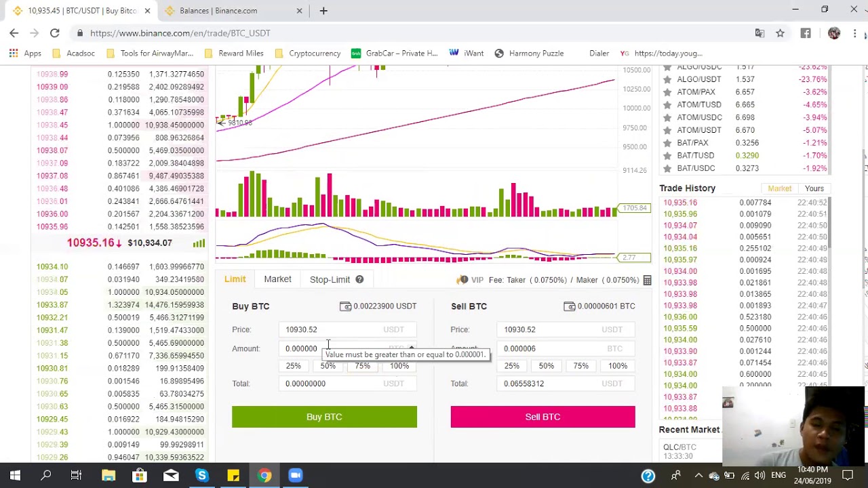Click the Stop-Limit help question mark icon
Image resolution: width=868 pixels, height=488 pixels.
click(359, 279)
